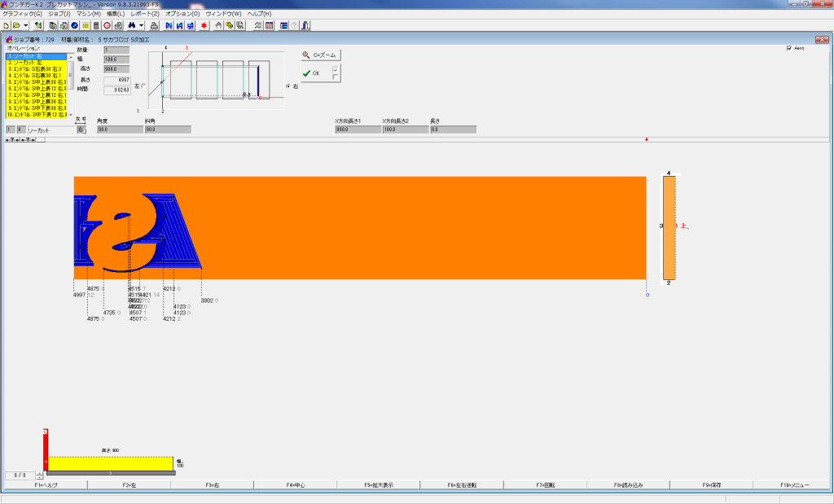Click the blue window layout toolbar icon

[283, 25]
